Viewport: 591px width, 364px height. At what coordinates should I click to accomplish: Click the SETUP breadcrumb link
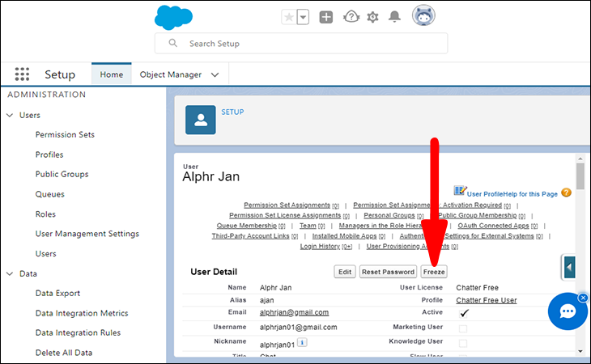coord(232,112)
